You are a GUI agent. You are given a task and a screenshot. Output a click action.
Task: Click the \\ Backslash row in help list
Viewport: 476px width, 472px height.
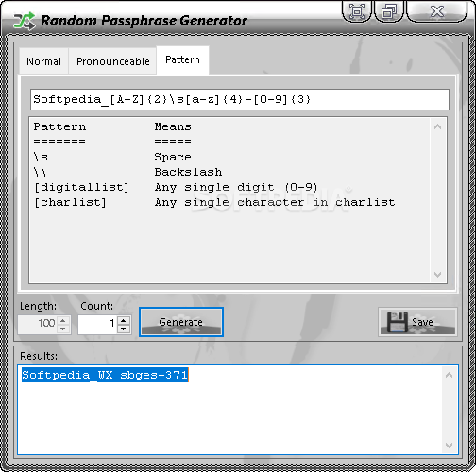click(x=127, y=172)
